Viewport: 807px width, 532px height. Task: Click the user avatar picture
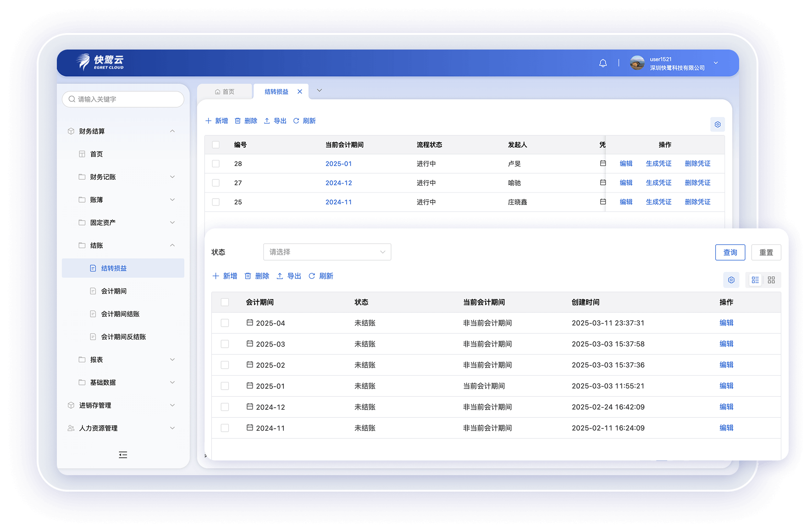point(637,63)
